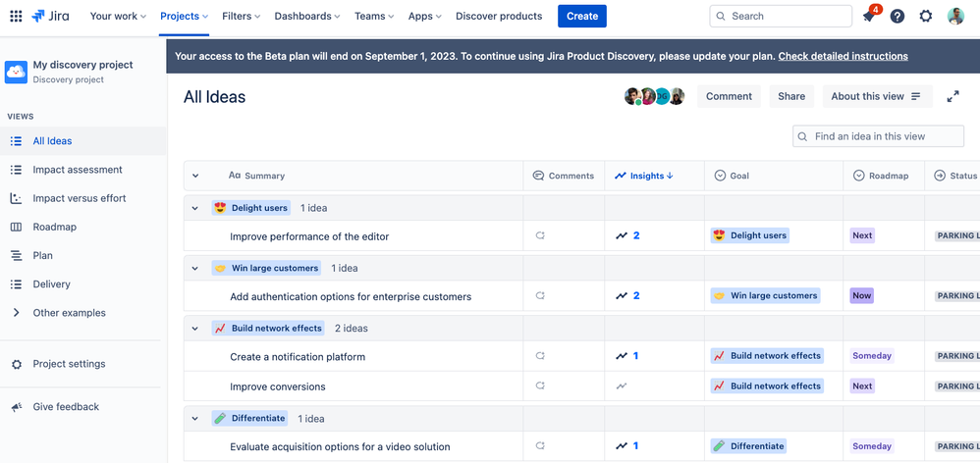The height and width of the screenshot is (463, 980).
Task: Collapse the Build network effects group
Action: click(195, 329)
